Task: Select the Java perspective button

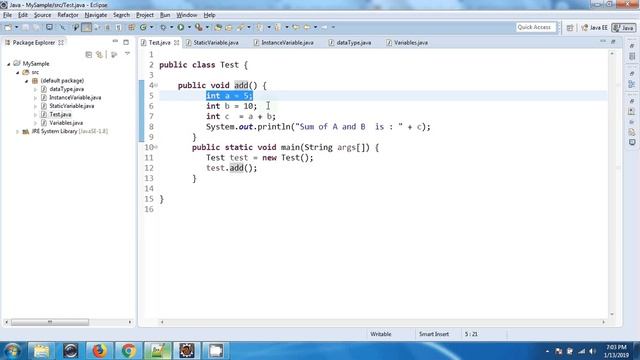Action: point(624,28)
